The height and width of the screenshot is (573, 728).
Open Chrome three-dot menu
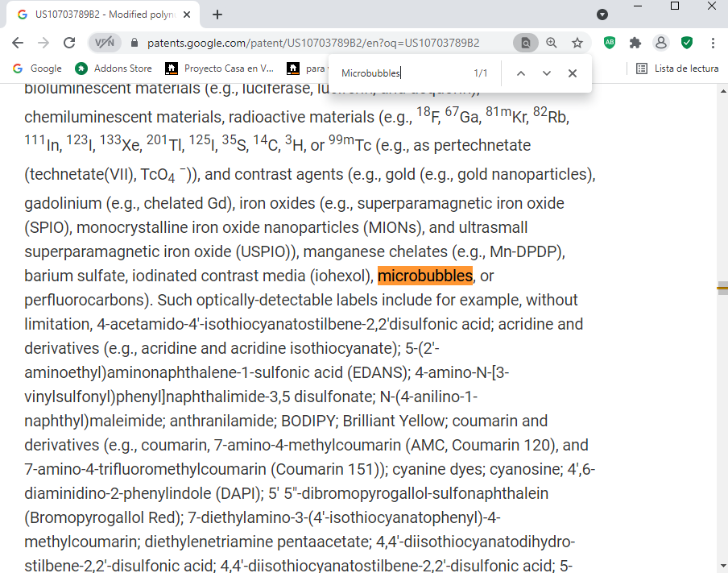713,43
